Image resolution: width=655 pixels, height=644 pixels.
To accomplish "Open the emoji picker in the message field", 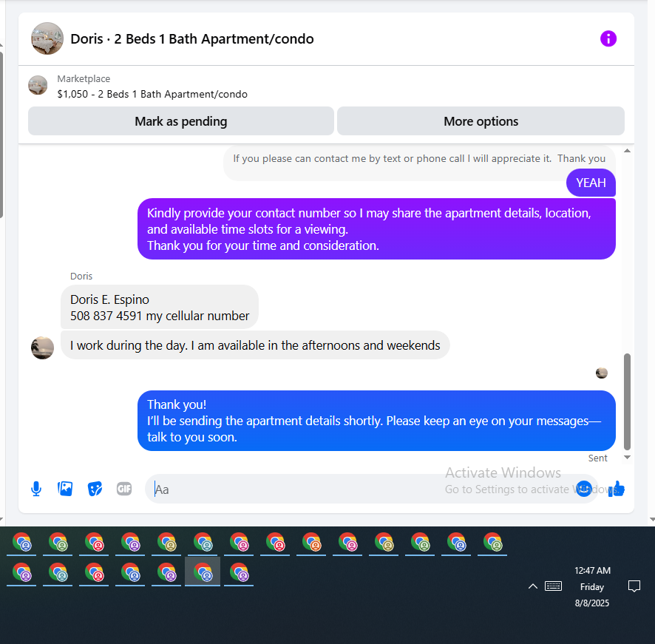I will tap(583, 489).
